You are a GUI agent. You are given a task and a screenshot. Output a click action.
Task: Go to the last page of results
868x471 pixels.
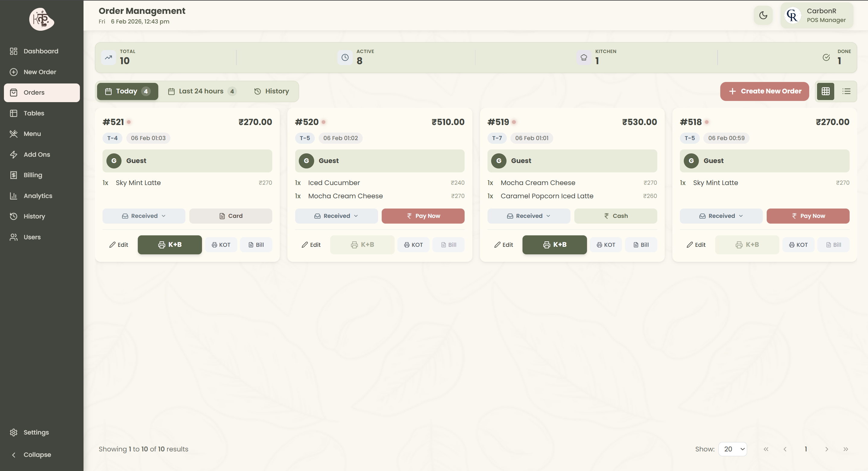(846, 449)
